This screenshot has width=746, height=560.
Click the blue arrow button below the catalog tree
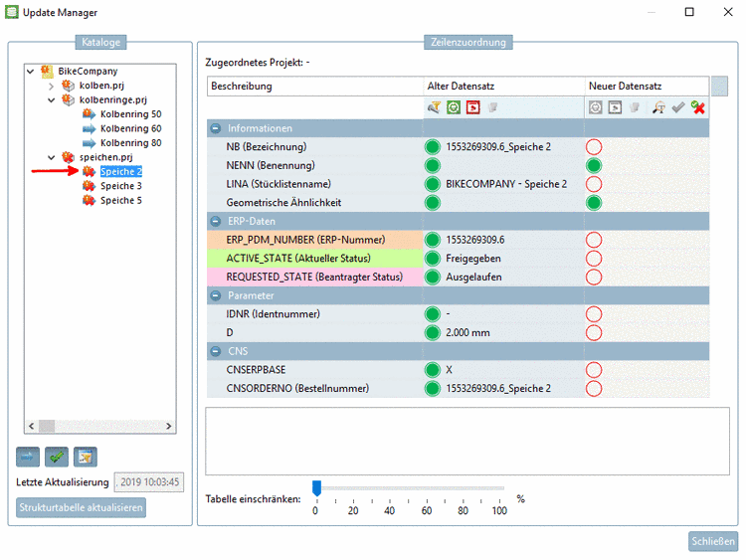28,457
